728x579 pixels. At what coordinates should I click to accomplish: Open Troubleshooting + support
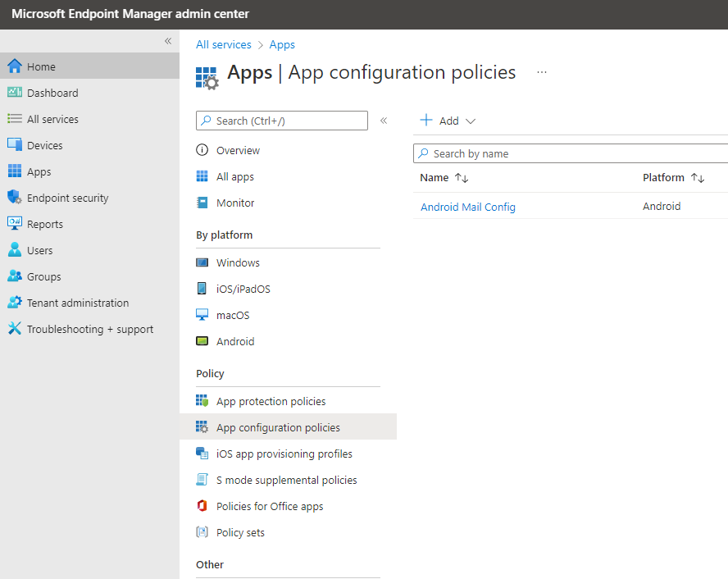click(x=89, y=328)
